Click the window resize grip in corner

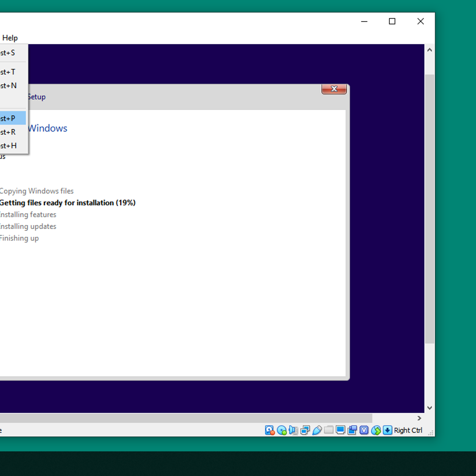click(430, 433)
